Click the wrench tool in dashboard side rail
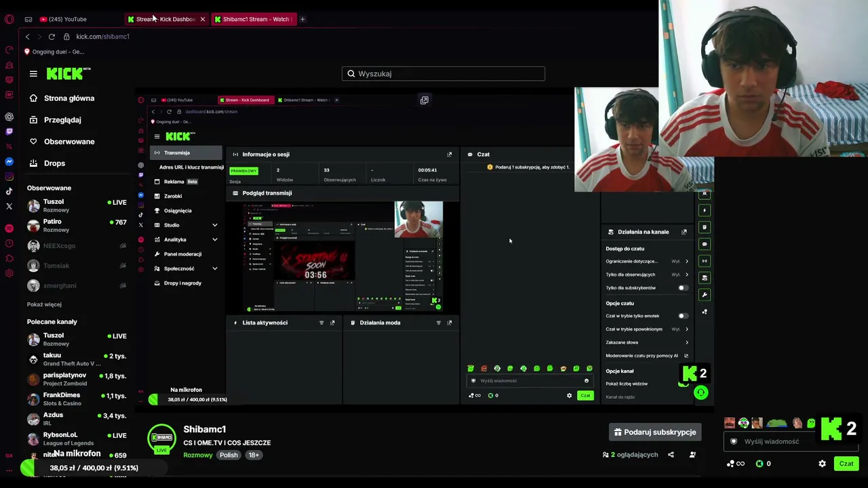Viewport: 868px width, 488px height. click(705, 295)
